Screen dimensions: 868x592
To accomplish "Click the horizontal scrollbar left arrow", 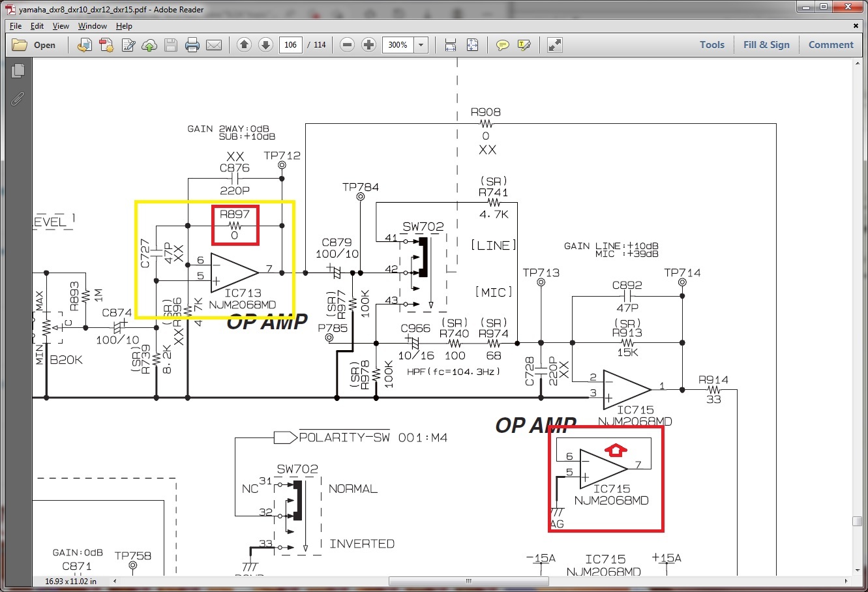I will (x=115, y=581).
